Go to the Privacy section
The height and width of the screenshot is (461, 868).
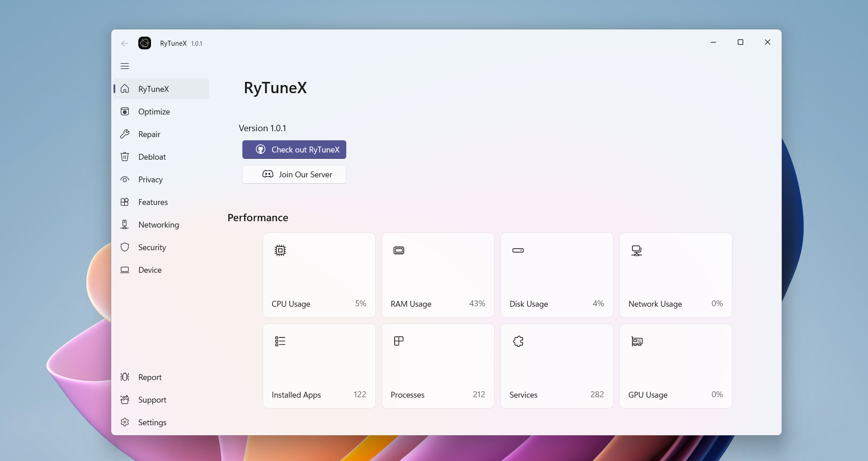click(x=150, y=180)
